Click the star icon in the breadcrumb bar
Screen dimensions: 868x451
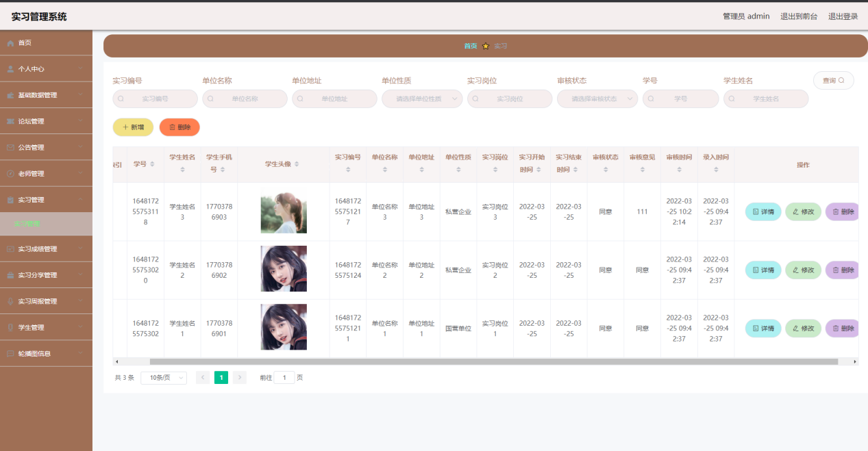click(x=486, y=46)
